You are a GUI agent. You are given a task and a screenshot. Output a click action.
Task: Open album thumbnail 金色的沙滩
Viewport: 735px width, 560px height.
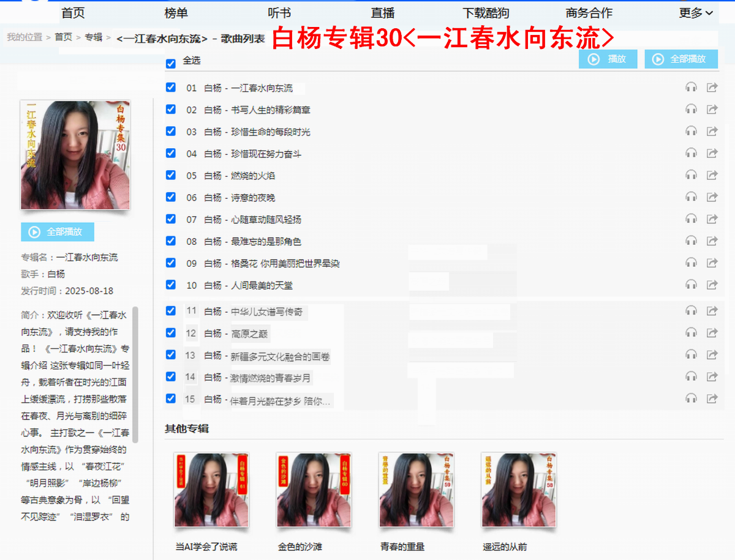pos(314,490)
